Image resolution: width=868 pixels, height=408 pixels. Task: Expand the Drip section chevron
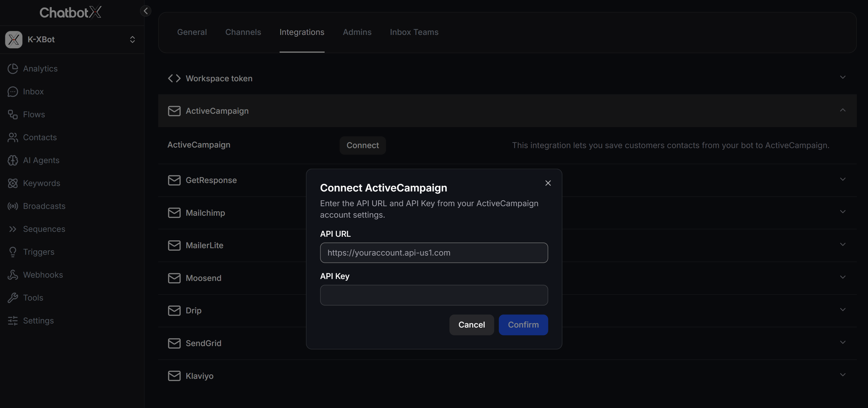[843, 309]
